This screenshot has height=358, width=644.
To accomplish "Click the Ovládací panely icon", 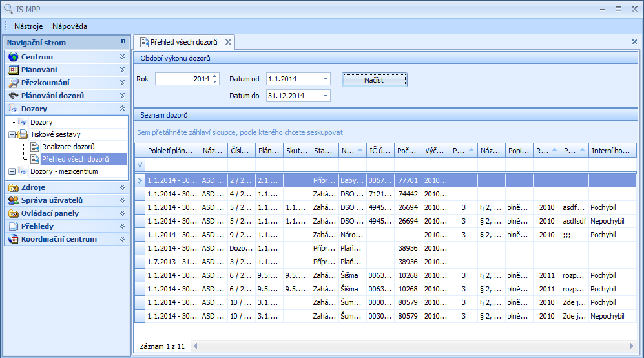I will (14, 213).
